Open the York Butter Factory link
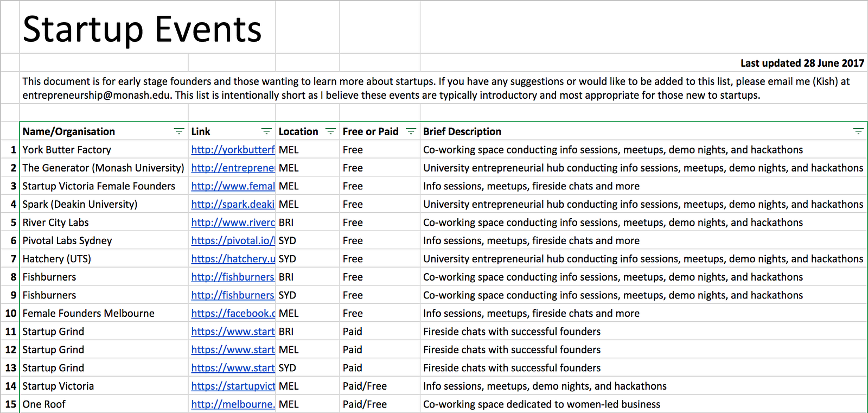Viewport: 868px width, 413px height. coord(233,150)
